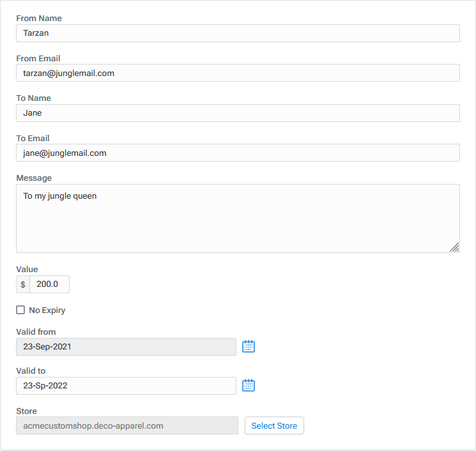Click the To Email input field

tap(238, 153)
